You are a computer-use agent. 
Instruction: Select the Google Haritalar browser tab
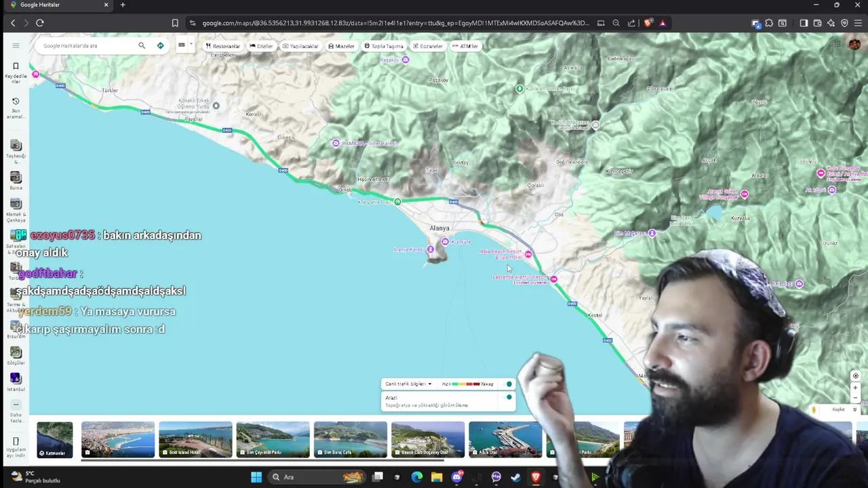point(58,5)
